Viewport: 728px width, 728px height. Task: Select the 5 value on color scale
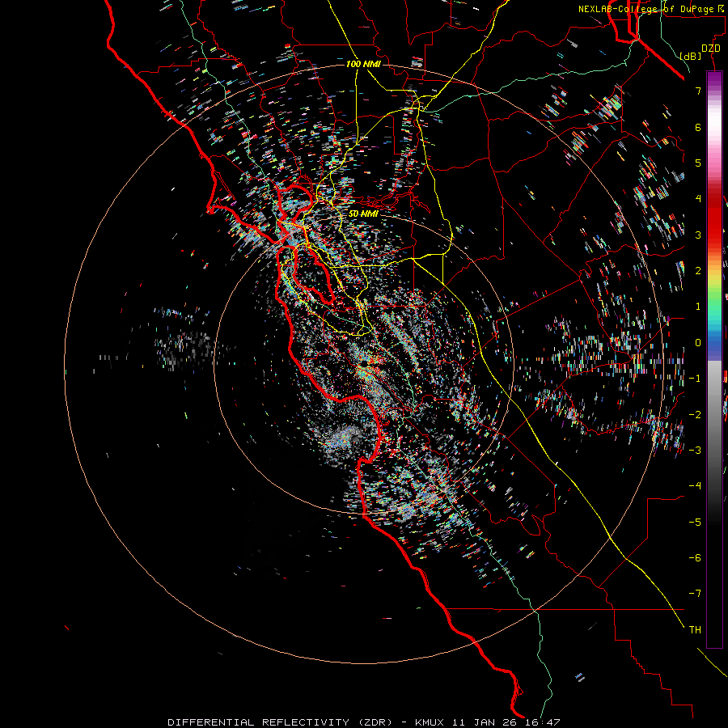coord(698,163)
